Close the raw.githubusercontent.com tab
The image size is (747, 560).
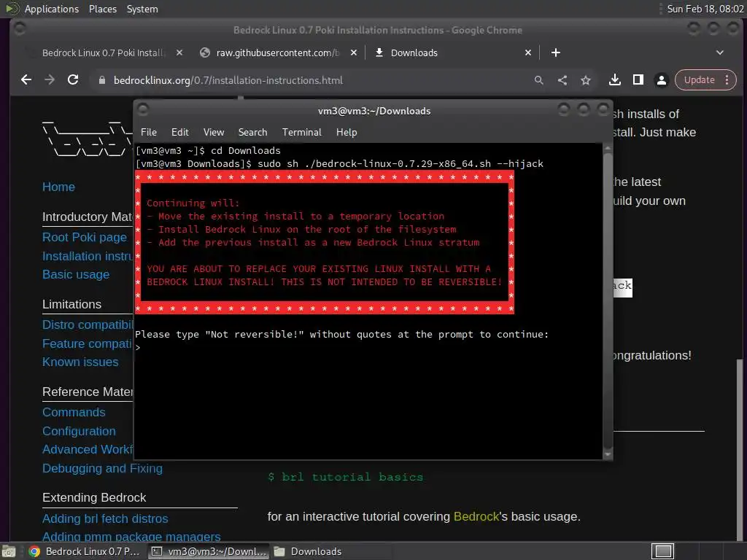[x=354, y=52]
